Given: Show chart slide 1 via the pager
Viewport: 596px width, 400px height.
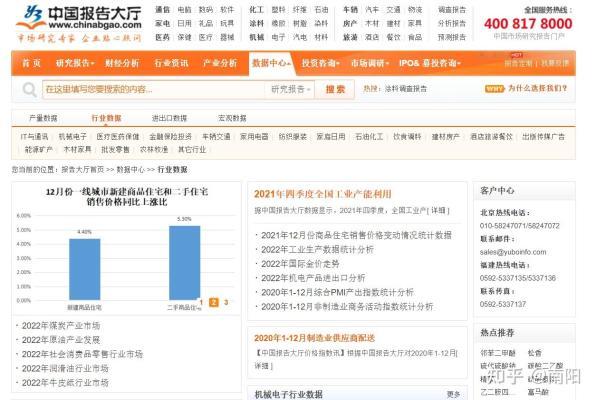Looking at the screenshot, I should point(201,302).
